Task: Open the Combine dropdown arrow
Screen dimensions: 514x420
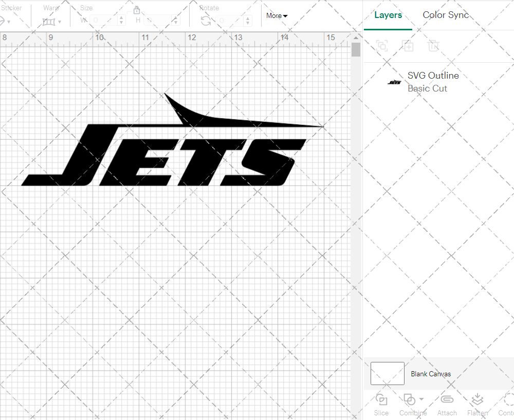Action: (421, 399)
